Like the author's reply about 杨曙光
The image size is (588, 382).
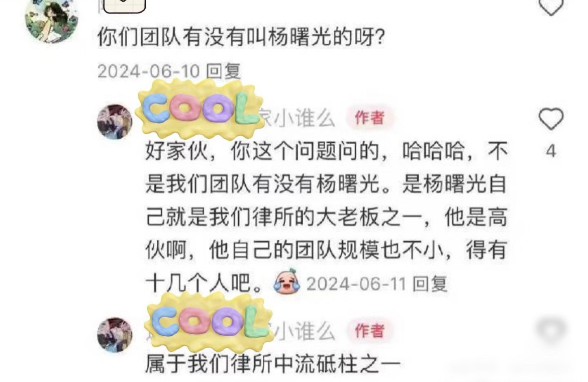[551, 119]
